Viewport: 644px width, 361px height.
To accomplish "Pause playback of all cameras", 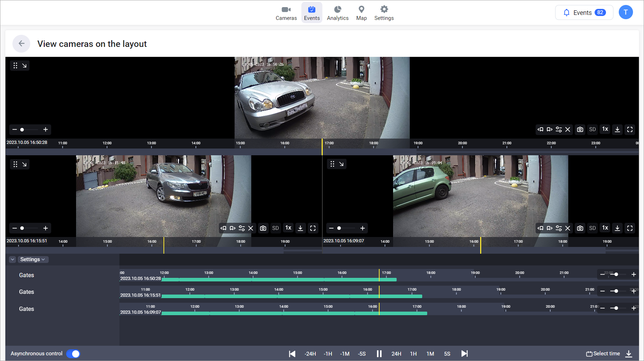I will [x=379, y=354].
